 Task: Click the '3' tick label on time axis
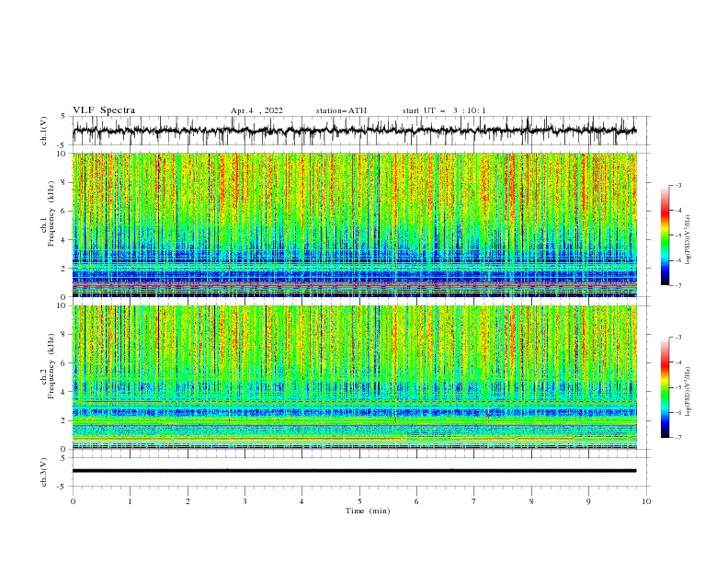(x=245, y=501)
